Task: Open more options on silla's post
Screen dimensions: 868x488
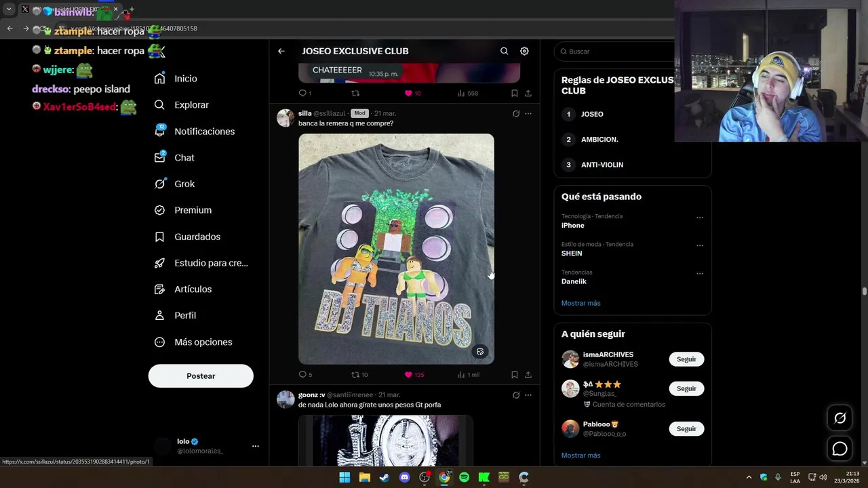Action: (528, 113)
